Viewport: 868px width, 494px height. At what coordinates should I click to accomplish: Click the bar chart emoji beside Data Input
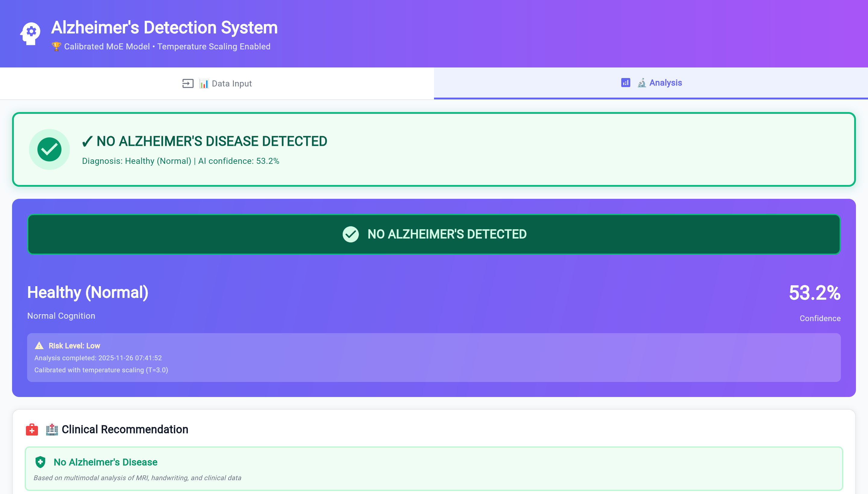point(204,83)
